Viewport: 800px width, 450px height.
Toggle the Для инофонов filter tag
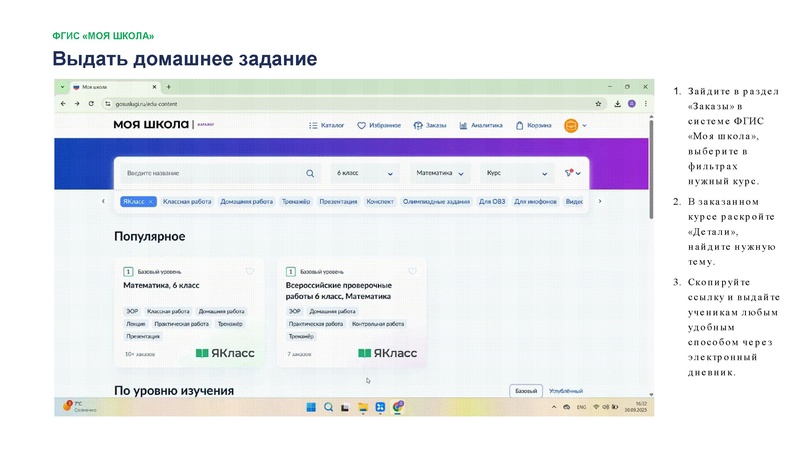pyautogui.click(x=535, y=202)
